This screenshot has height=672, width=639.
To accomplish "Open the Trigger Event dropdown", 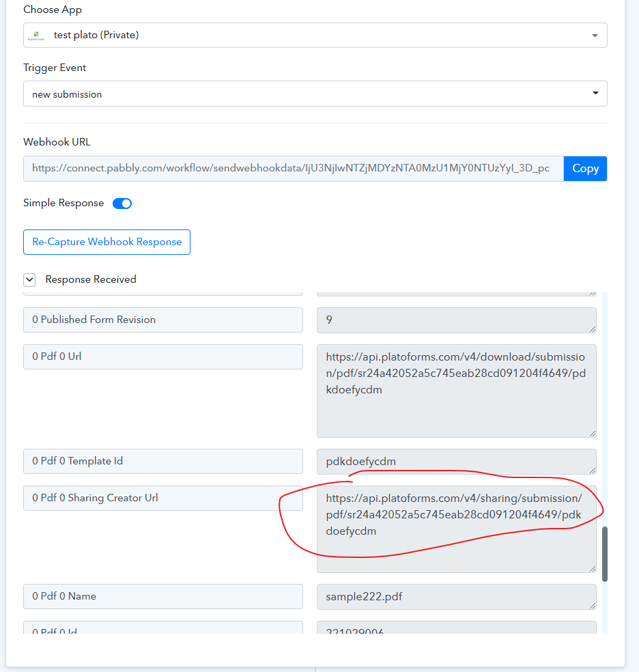I will click(315, 94).
